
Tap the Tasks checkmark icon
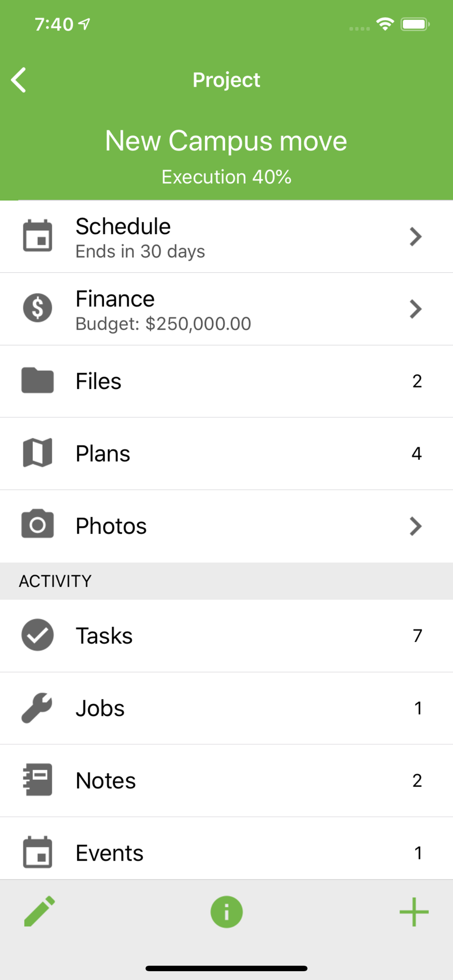[x=38, y=635]
